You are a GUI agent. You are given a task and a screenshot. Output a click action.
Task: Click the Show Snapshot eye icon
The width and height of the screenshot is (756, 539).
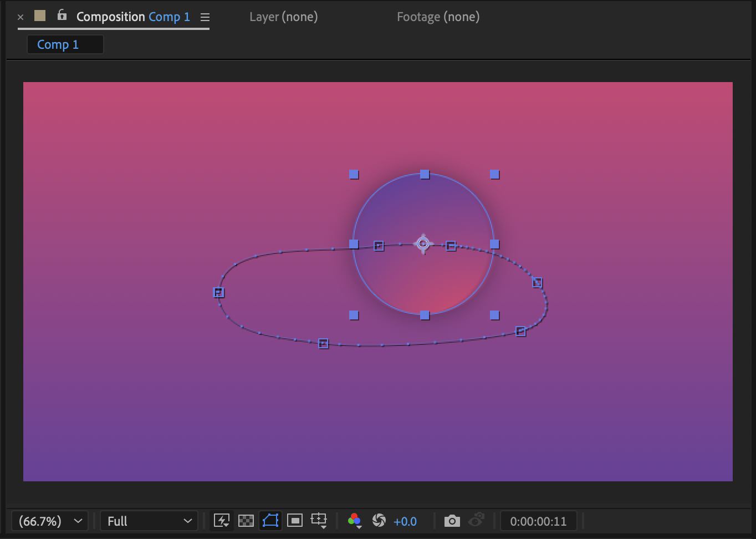[x=476, y=521]
